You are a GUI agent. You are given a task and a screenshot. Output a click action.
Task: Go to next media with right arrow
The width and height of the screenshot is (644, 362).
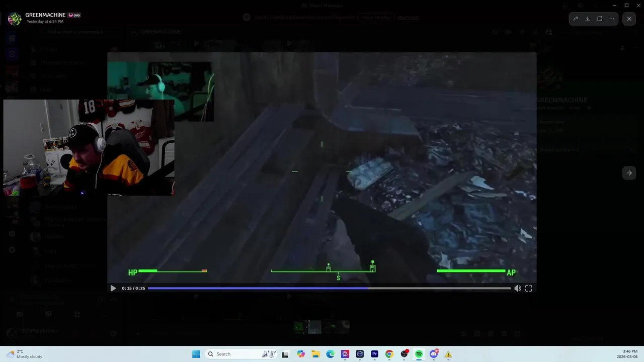(629, 173)
